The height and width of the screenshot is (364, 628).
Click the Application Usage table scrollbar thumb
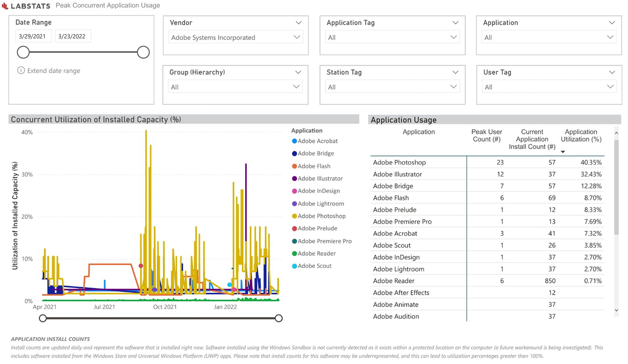click(x=616, y=187)
